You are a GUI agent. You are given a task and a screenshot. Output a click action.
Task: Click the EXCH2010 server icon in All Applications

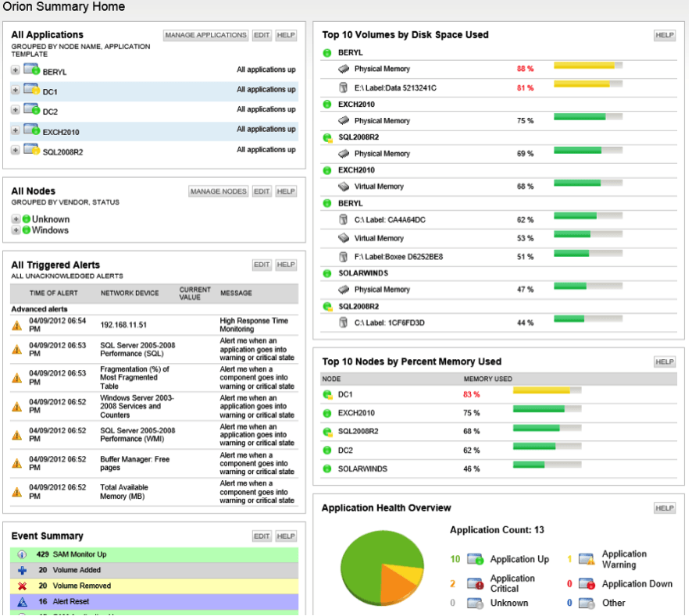point(31,130)
